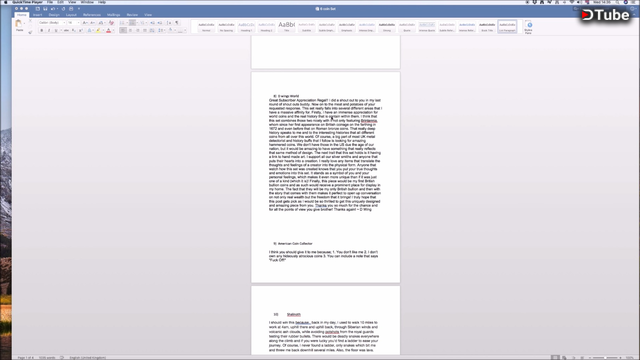Justify the paragraph text
640x360 pixels.
tap(145, 31)
